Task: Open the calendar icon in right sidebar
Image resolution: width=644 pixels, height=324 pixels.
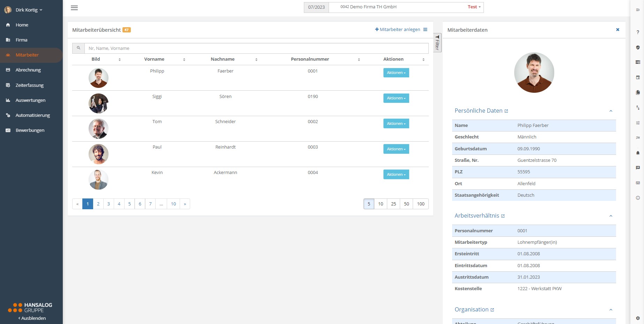Action: pyautogui.click(x=638, y=77)
